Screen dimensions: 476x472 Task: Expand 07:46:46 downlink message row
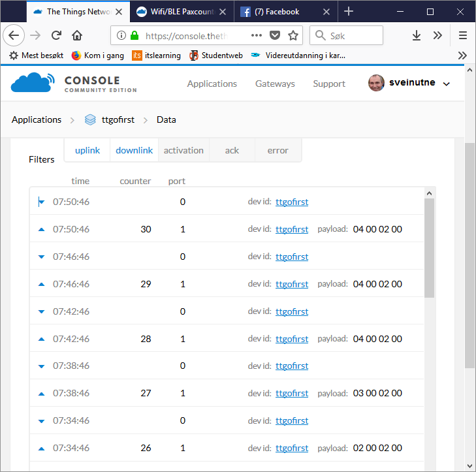pyautogui.click(x=227, y=257)
